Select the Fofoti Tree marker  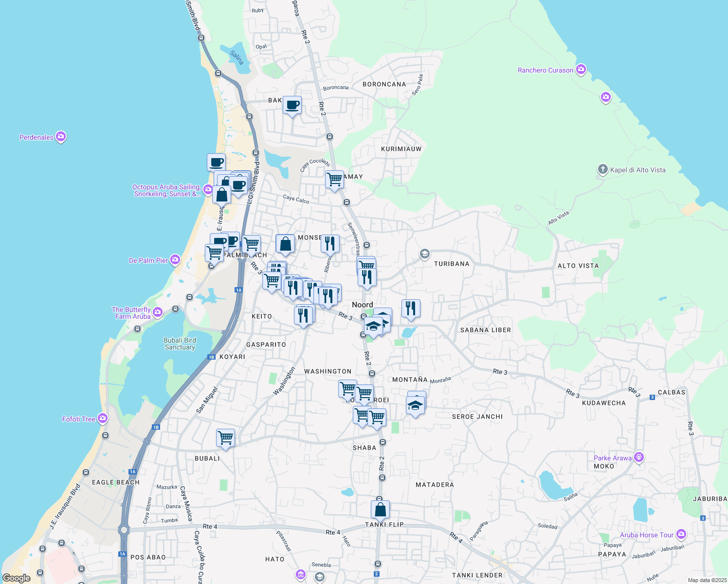[103, 419]
